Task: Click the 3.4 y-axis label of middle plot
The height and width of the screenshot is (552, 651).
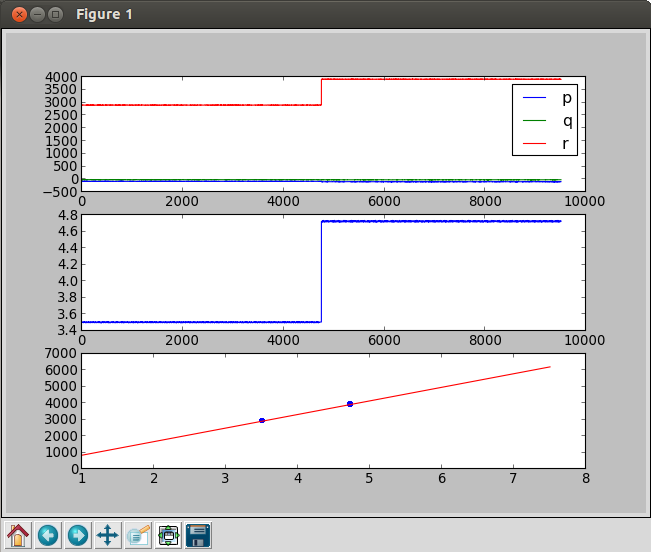Action: coord(68,330)
